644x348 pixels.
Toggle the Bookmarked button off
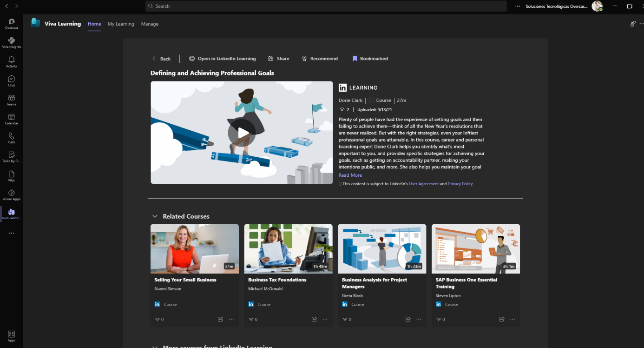[370, 59]
